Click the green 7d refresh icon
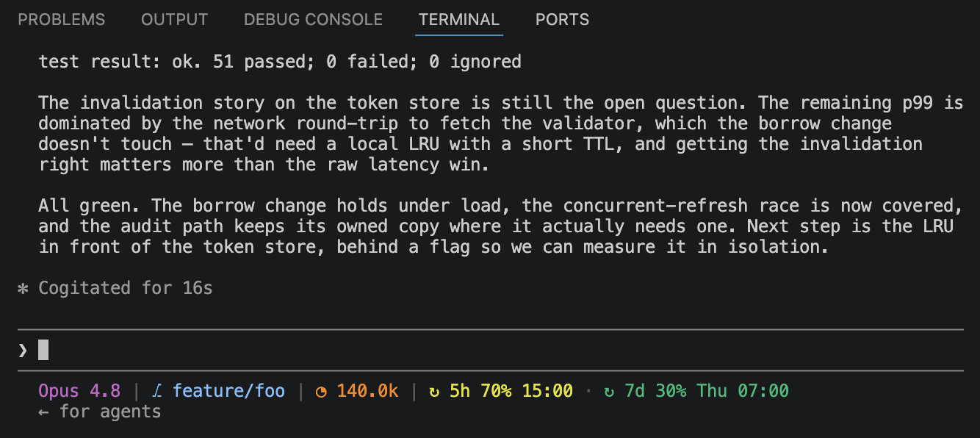The image size is (980, 438). 608,392
